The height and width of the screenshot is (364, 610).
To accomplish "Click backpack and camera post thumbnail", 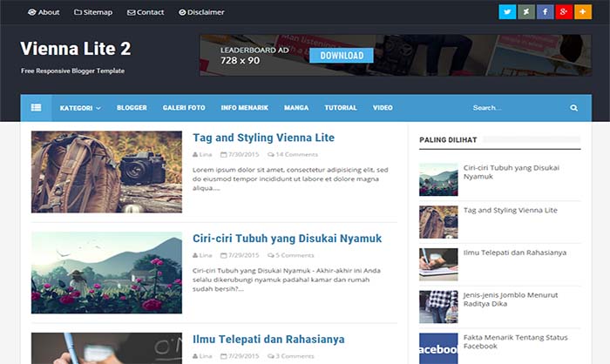I will point(106,172).
